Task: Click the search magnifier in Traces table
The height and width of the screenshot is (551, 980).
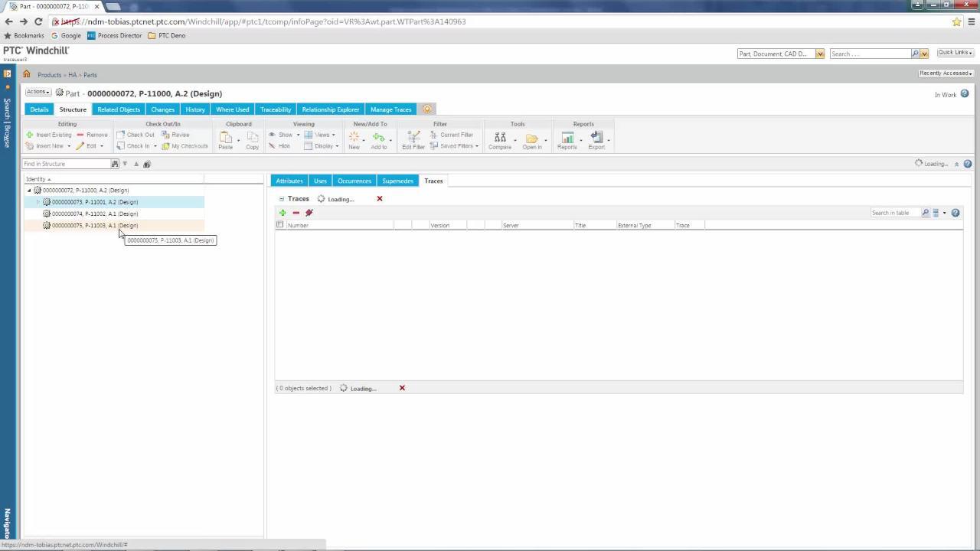Action: (x=925, y=213)
